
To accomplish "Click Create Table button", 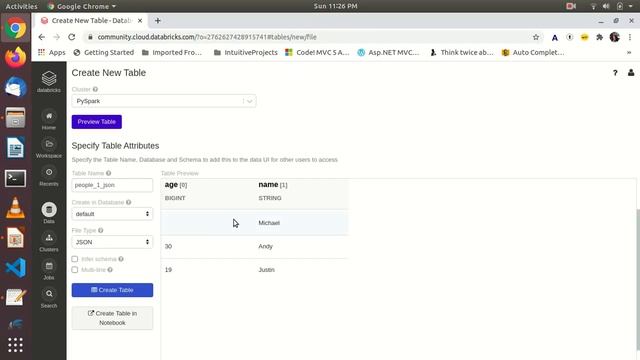I will point(112,290).
